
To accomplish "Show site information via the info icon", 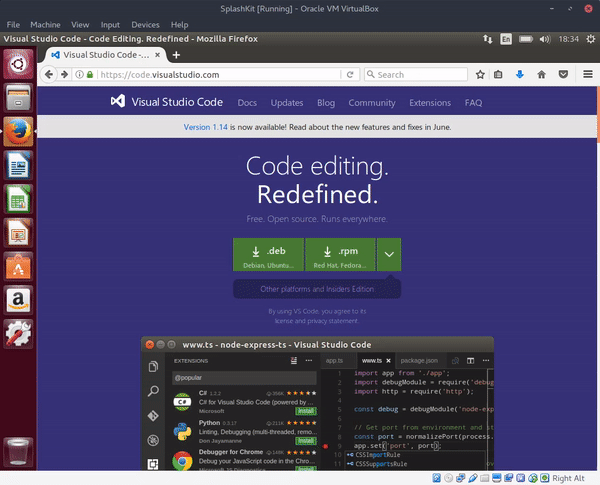I will point(79,75).
